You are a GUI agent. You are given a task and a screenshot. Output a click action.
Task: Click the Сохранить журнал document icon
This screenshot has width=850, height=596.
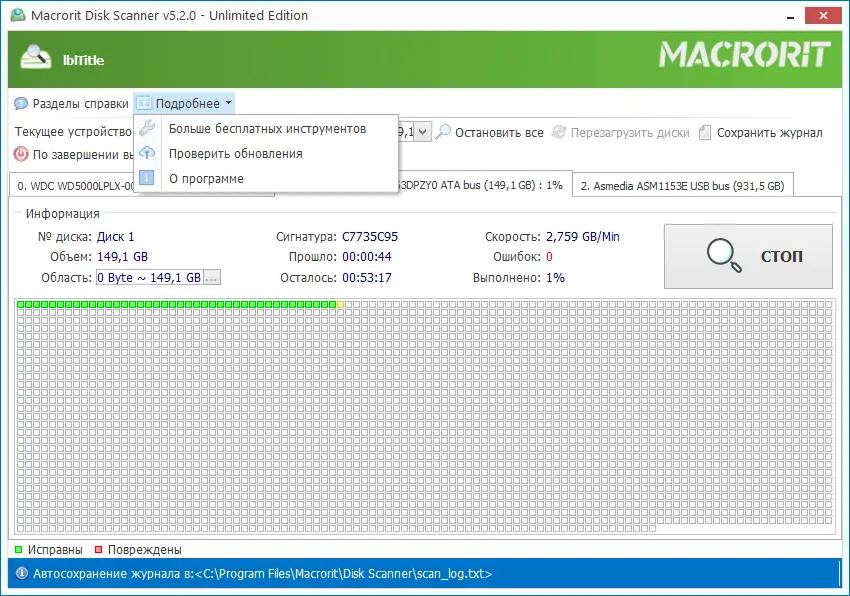click(x=705, y=132)
